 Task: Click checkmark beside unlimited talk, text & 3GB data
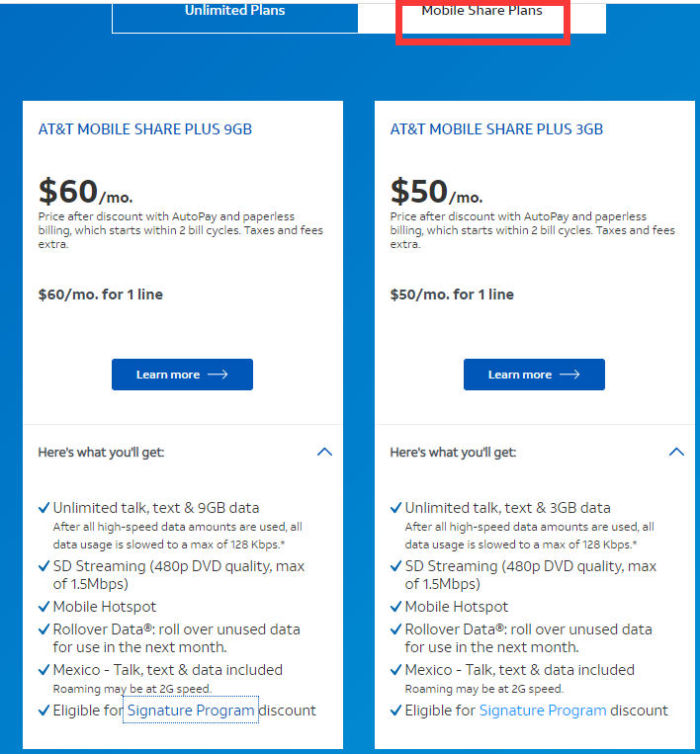(395, 508)
